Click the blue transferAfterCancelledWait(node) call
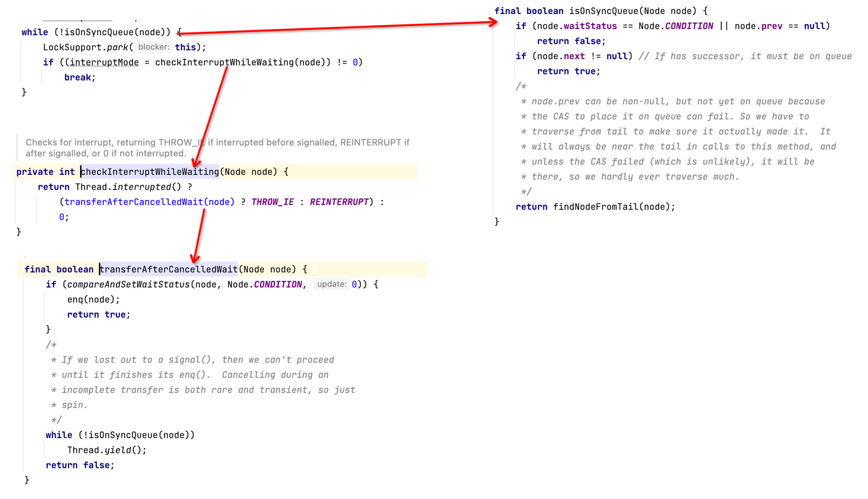This screenshot has height=499, width=868. tap(149, 202)
